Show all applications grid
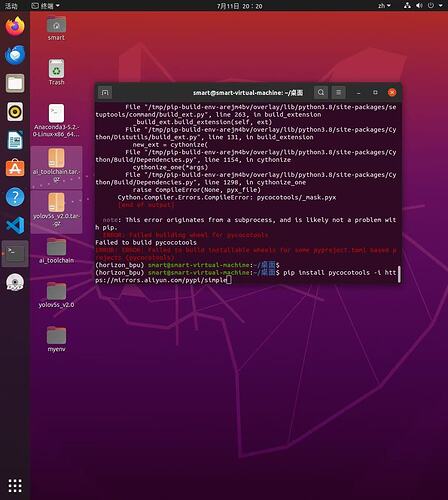Screen dimensions: 448x500 [15, 486]
